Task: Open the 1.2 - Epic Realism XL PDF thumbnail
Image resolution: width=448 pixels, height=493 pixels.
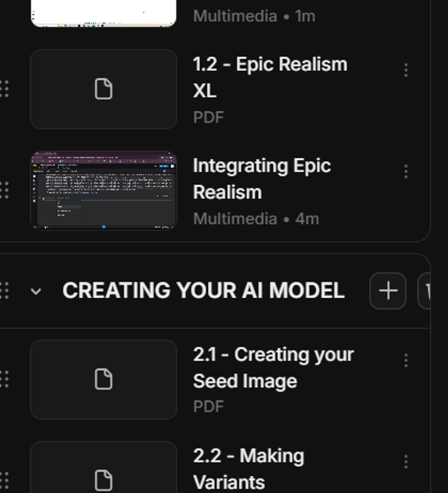Action: coord(104,89)
